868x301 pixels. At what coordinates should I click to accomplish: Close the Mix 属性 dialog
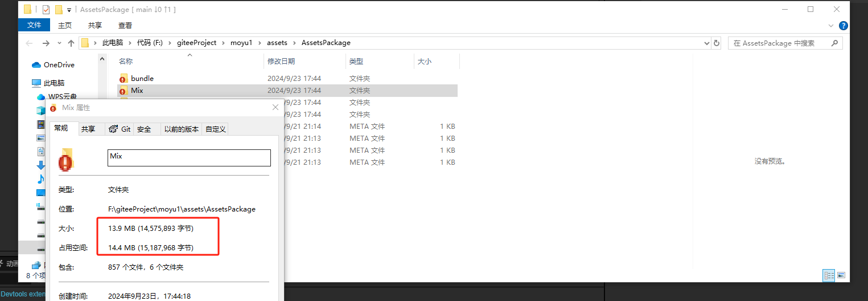tap(275, 107)
